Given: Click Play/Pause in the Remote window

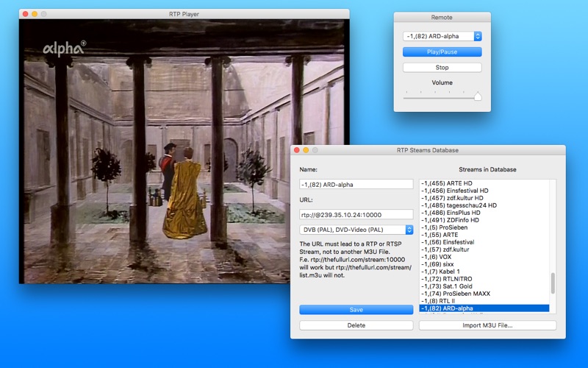Looking at the screenshot, I should pyautogui.click(x=442, y=52).
